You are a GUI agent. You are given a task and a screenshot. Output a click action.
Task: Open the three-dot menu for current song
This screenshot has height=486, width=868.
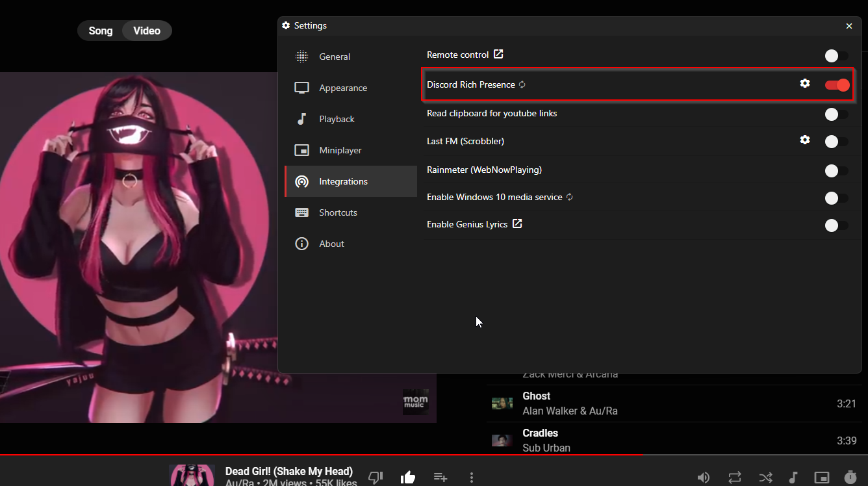click(472, 477)
